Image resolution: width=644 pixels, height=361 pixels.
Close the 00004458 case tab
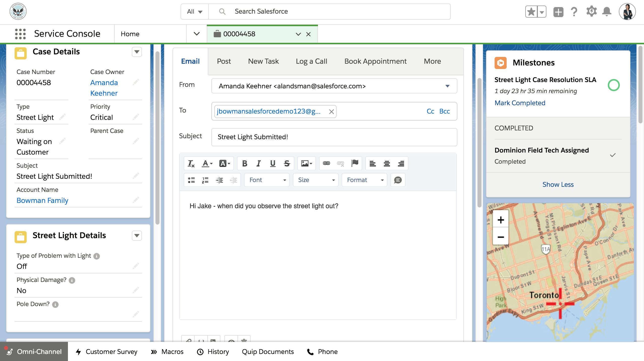308,34
